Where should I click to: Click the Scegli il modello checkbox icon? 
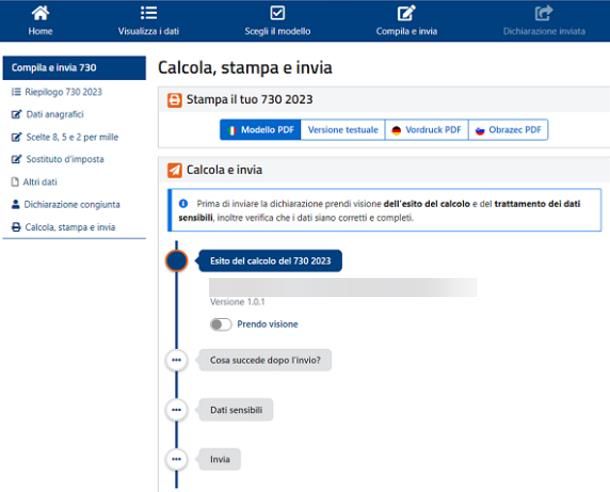277,13
